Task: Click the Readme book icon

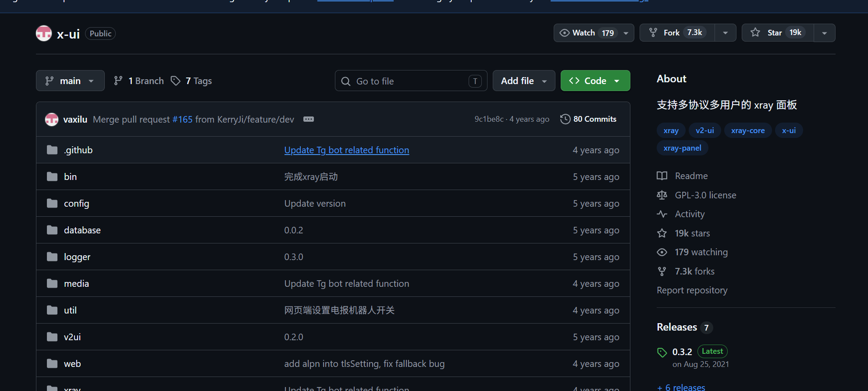Action: pyautogui.click(x=662, y=176)
